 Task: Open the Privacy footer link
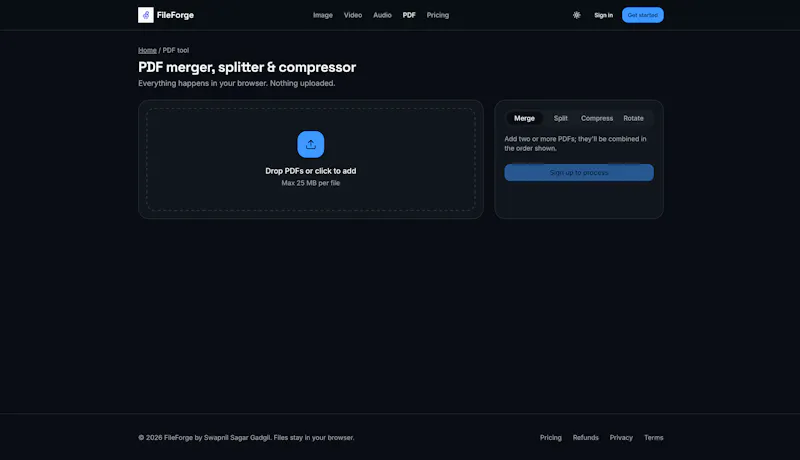click(621, 438)
